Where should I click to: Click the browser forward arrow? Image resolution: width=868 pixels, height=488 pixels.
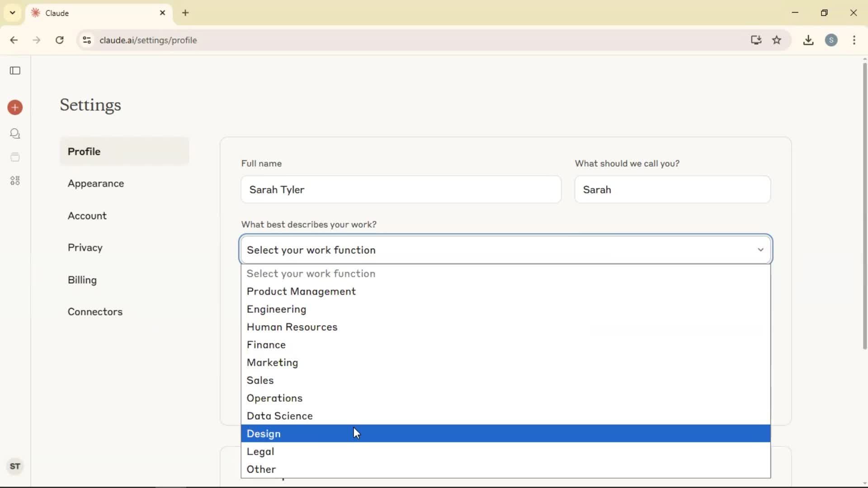click(37, 40)
